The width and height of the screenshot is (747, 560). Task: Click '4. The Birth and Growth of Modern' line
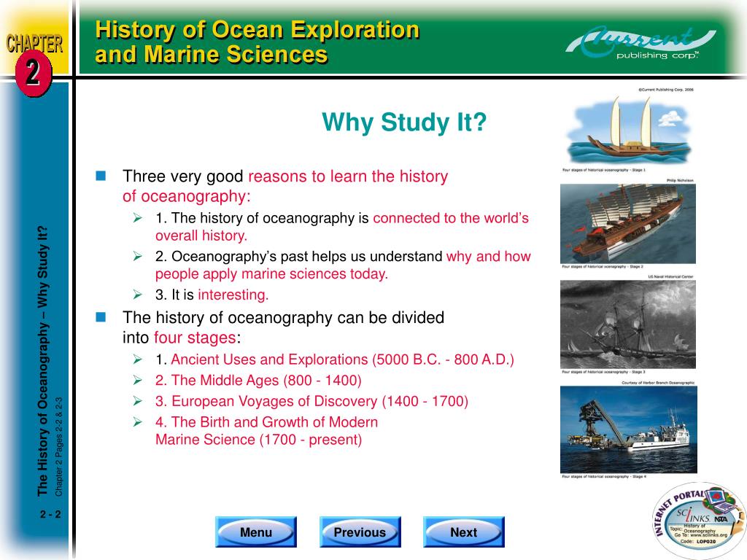pyautogui.click(x=266, y=422)
